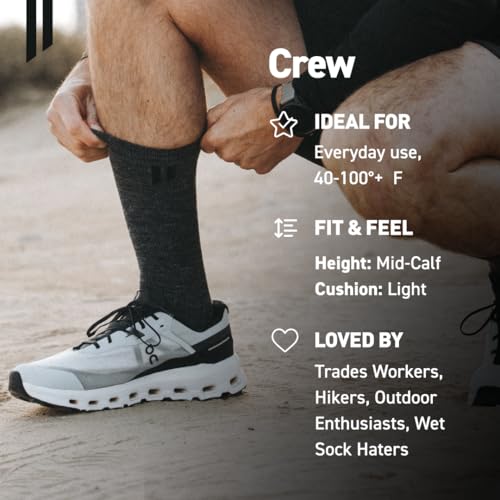Click the brand logo in the top corner

click(40, 31)
